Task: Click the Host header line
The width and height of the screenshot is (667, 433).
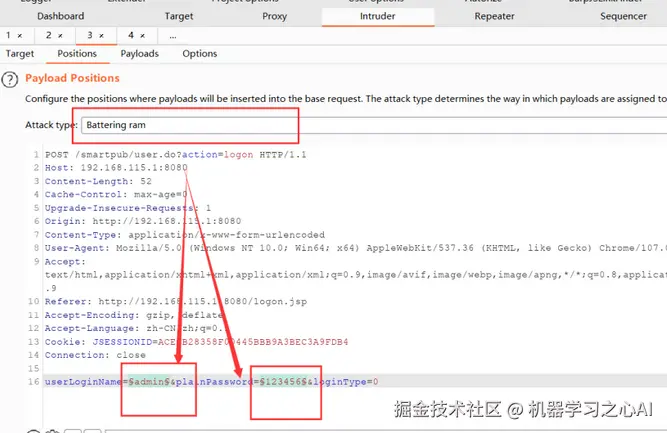Action: [116, 168]
